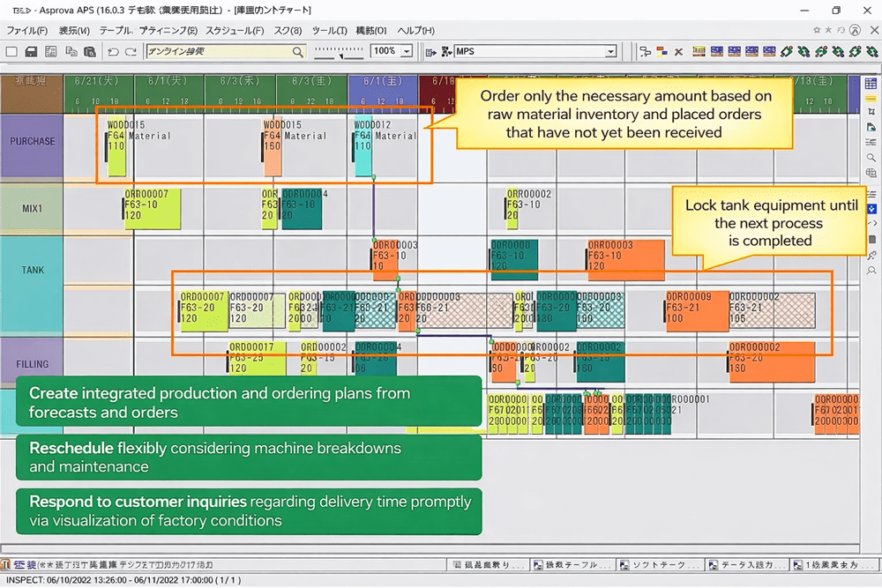Open the ヘルプ(H) menu
882x588 pixels.
point(415,30)
